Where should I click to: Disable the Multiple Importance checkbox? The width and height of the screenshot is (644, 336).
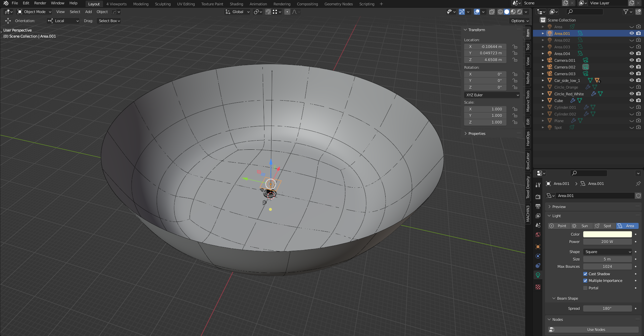point(585,281)
